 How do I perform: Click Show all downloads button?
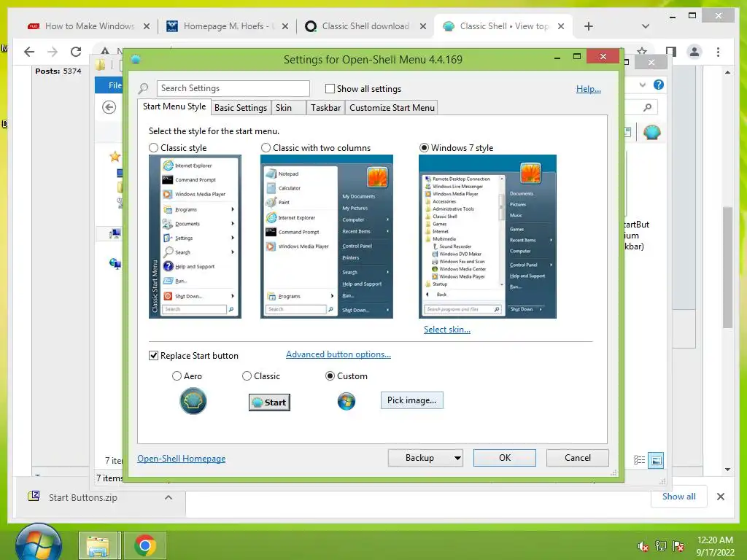pos(678,497)
